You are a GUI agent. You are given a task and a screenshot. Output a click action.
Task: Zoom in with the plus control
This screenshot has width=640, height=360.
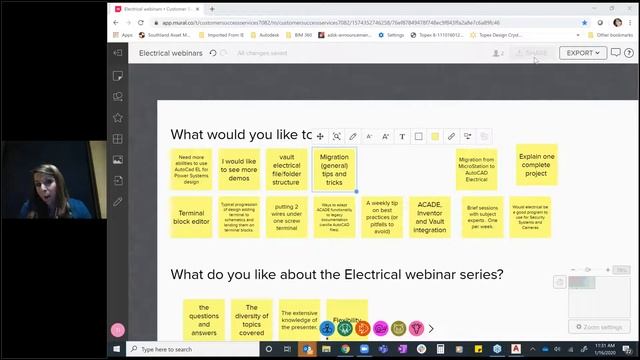(608, 270)
